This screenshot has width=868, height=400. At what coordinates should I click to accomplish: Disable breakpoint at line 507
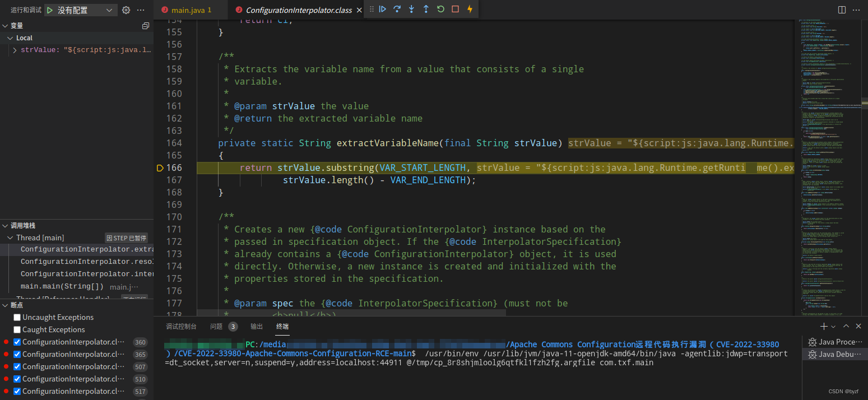[x=17, y=366]
